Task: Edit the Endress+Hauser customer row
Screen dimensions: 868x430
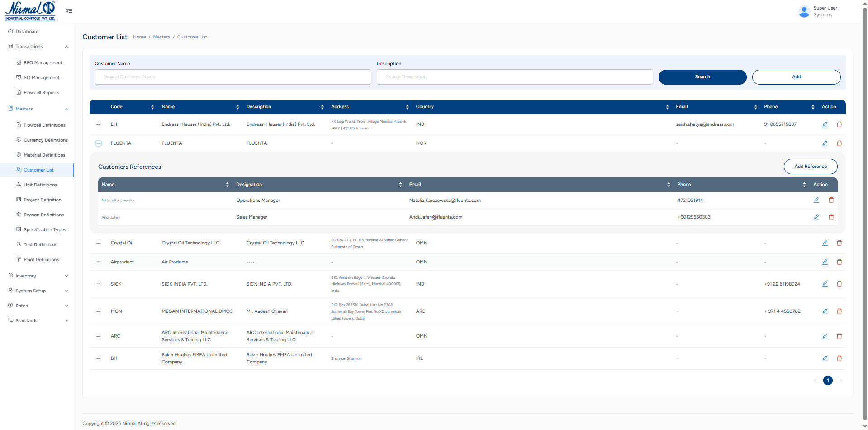Action: point(825,124)
